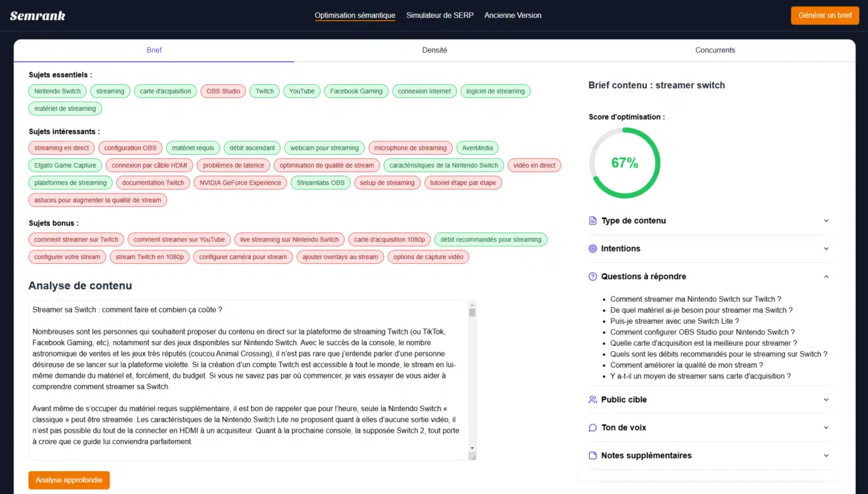Expand the Public cible section chevron
Image resolution: width=868 pixels, height=494 pixels.
[x=826, y=399]
